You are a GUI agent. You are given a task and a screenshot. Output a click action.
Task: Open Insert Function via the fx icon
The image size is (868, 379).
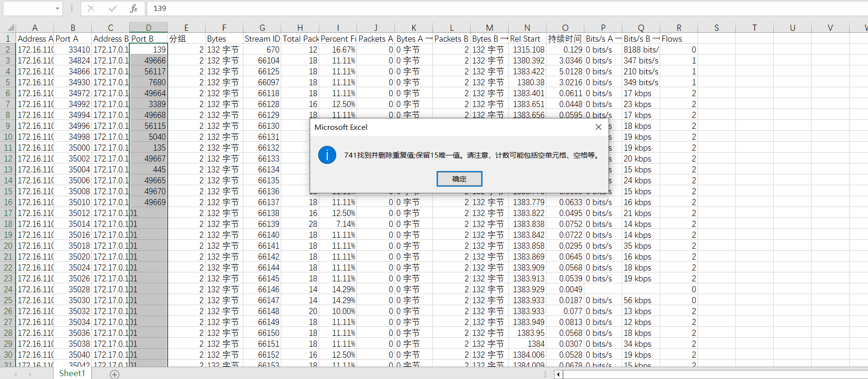134,9
